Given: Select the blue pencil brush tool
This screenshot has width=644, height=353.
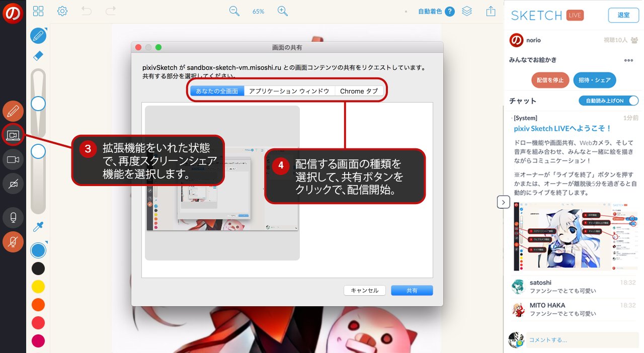Looking at the screenshot, I should 38,36.
